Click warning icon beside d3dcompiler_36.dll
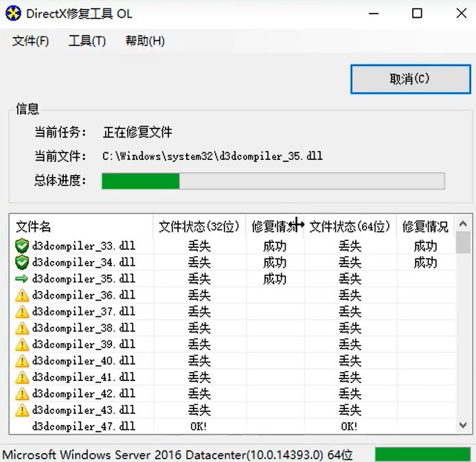This screenshot has height=462, width=476. click(22, 295)
